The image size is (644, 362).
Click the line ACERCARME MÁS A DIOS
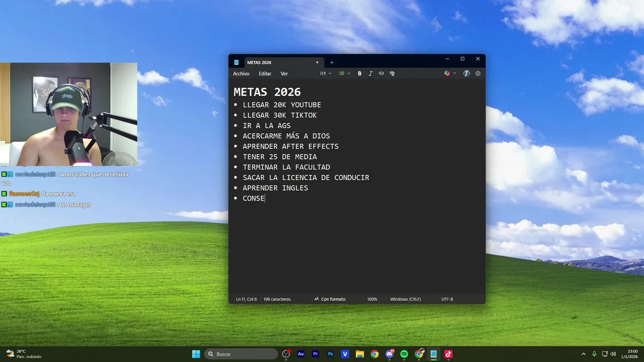(286, 136)
